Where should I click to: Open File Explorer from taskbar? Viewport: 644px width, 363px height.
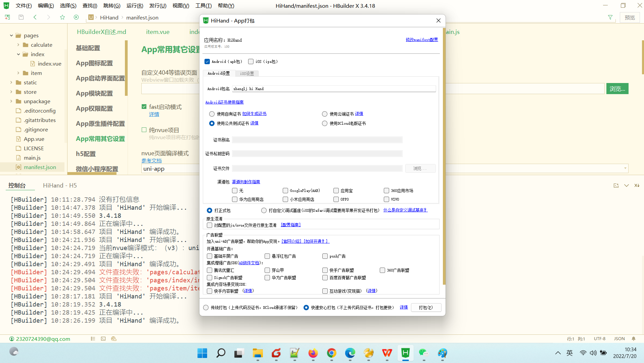click(x=258, y=353)
